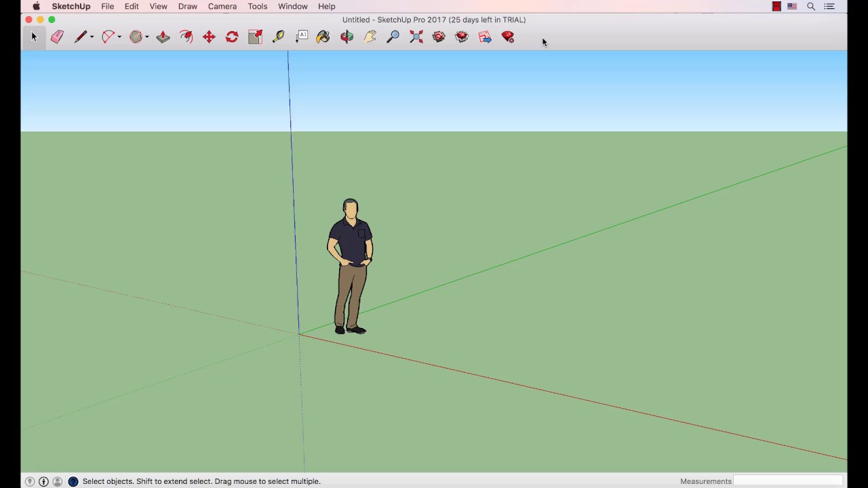Select the Pan hand tool

370,37
